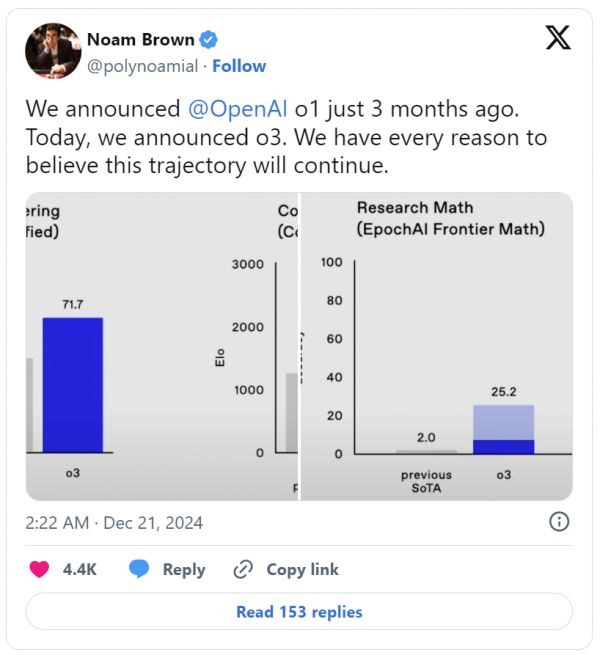Click the copy link chain icon
The image size is (600, 655).
(243, 569)
